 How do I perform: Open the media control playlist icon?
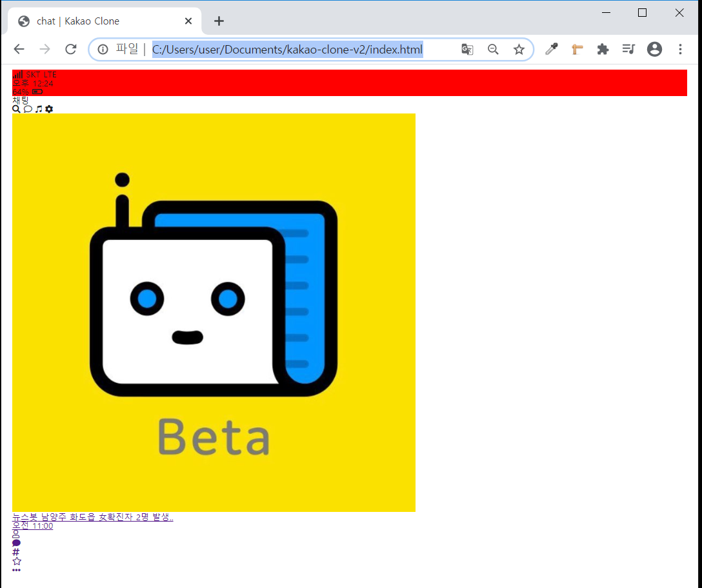coord(628,49)
